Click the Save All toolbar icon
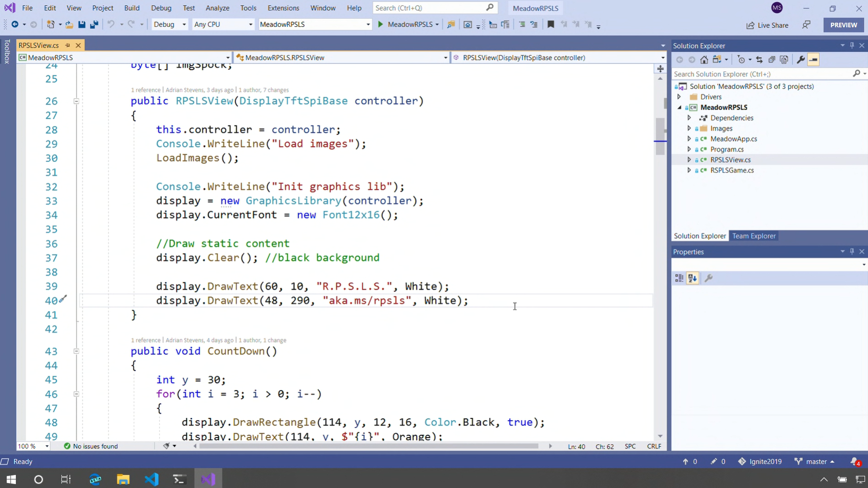 tap(94, 24)
